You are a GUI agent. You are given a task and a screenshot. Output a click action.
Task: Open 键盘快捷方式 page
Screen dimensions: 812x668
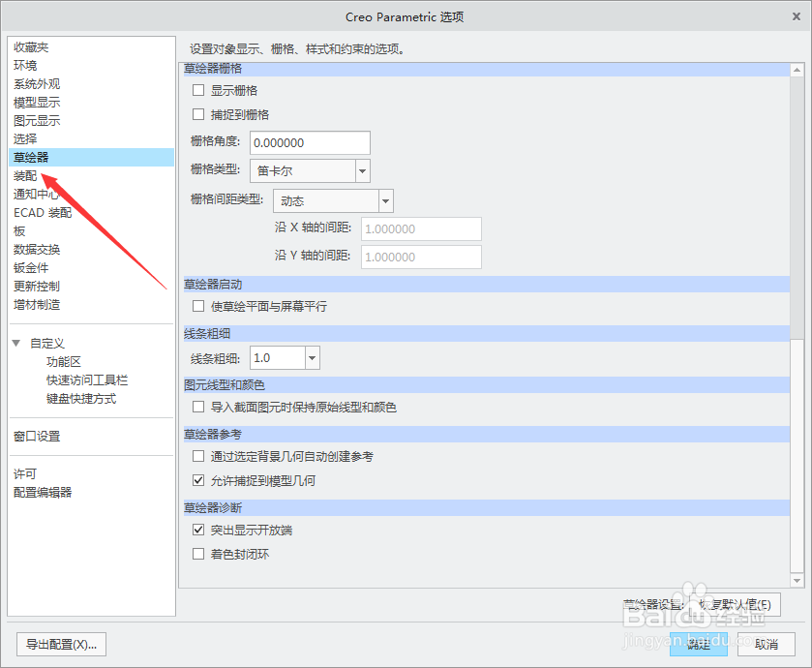(x=81, y=399)
